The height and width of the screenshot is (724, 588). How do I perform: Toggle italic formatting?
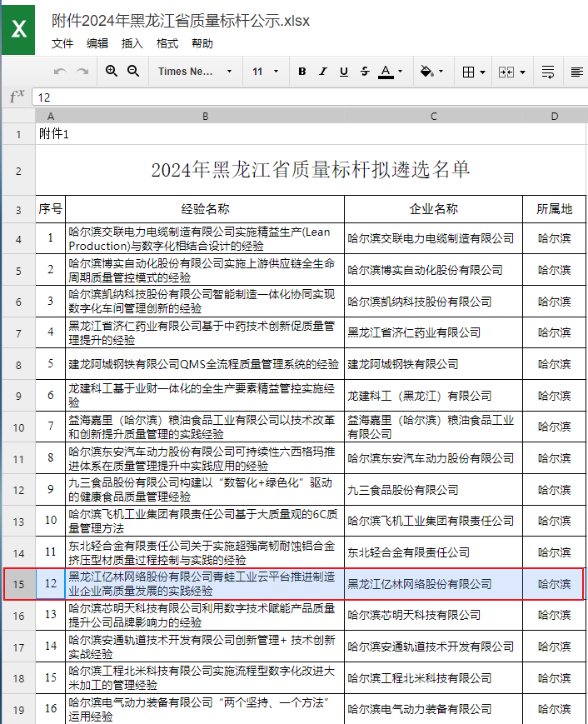point(323,72)
